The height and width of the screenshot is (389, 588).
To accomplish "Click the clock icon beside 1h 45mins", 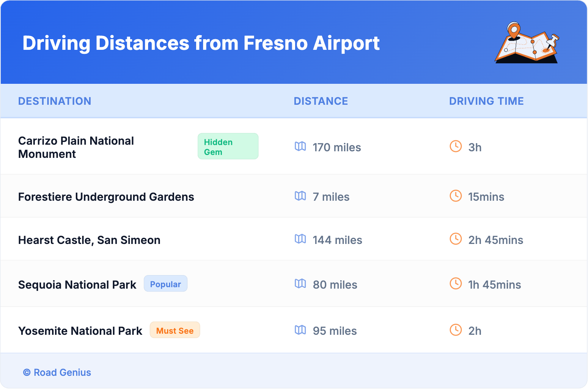I will (x=456, y=284).
